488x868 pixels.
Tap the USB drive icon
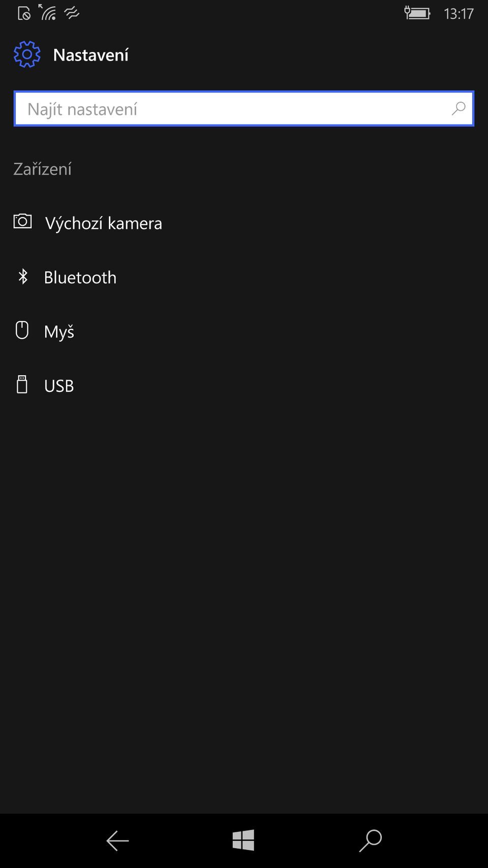(22, 385)
